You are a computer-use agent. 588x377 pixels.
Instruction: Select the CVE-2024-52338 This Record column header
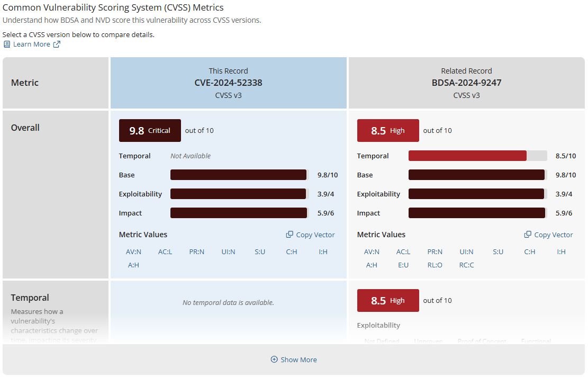coord(229,83)
